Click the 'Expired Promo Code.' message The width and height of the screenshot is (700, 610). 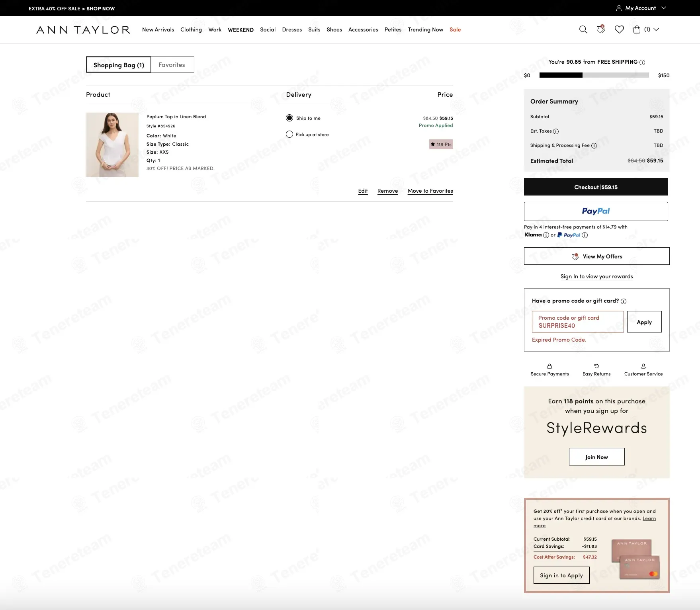[x=559, y=340]
